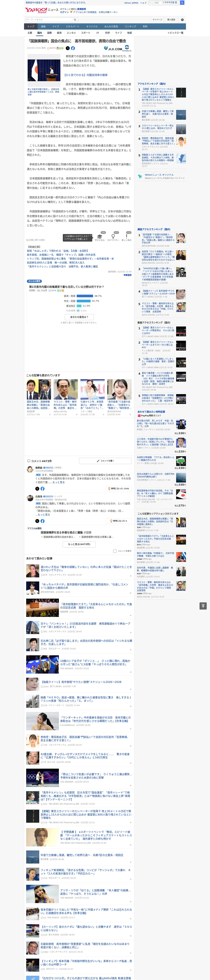Open the Yahoo!ニュース オリジナル banner
210x980 pixels.
[162, 176]
